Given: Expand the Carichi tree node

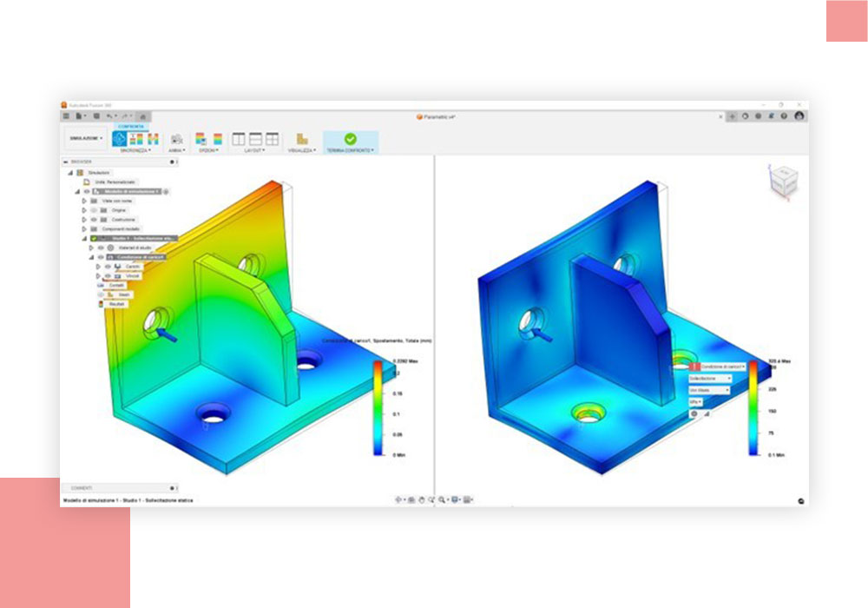Looking at the screenshot, I should 99,267.
